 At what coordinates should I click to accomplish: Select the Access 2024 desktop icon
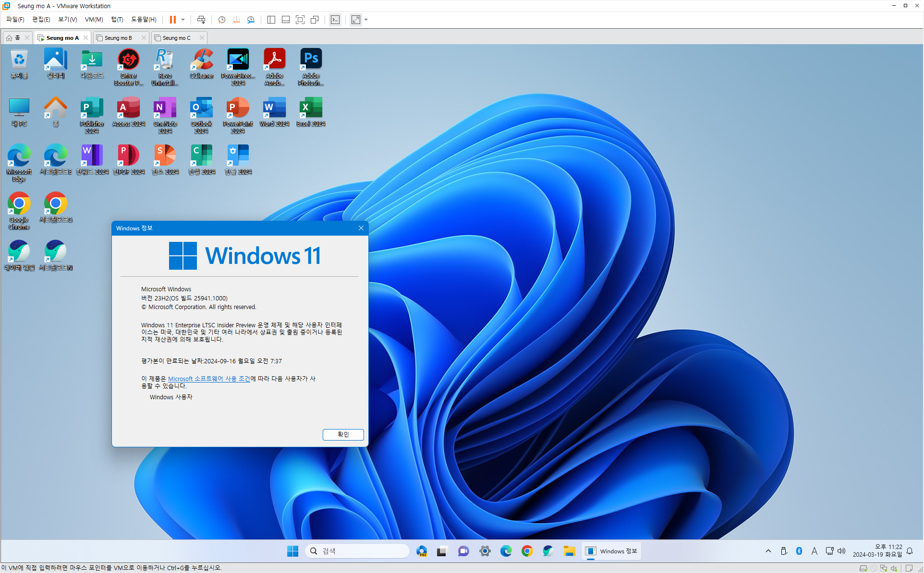point(129,112)
